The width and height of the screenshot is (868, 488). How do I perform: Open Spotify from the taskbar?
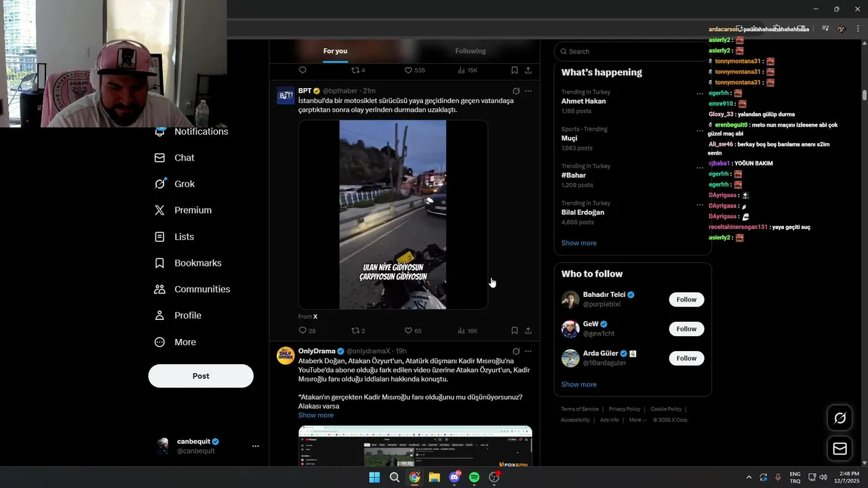coord(474,477)
